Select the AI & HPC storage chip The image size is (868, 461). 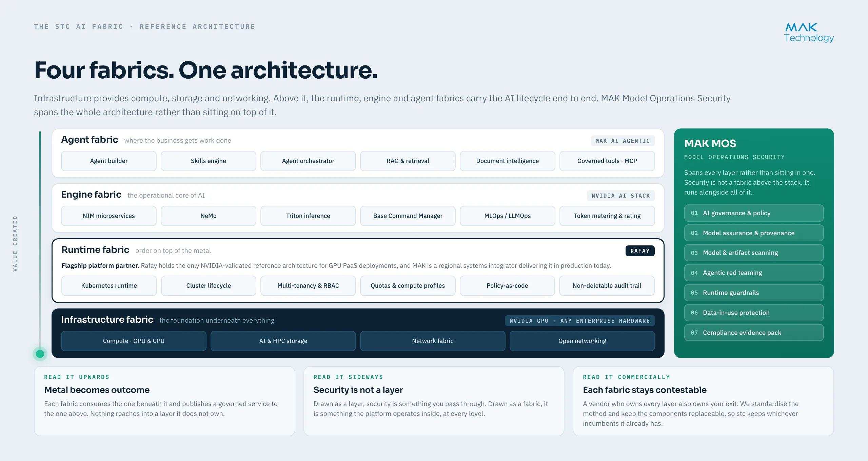[283, 341]
